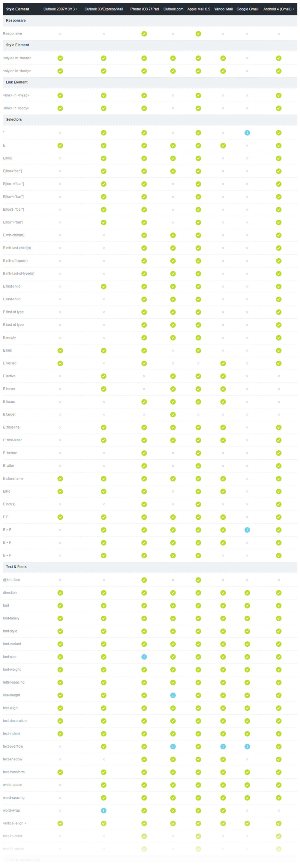Click info icon for E > F under Google Gmail
The width and height of the screenshot is (300, 868).
tap(247, 530)
